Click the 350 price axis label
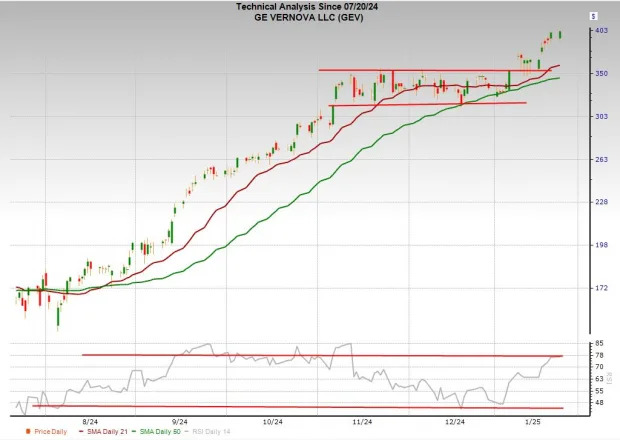Screen dimensions: 620x440 [x=601, y=74]
